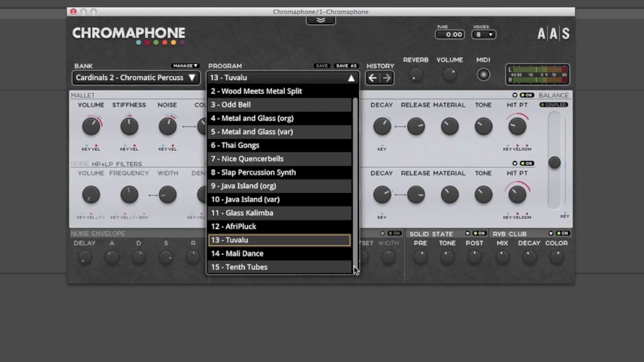
Task: Select program 2 - Wood Meets Metal Split
Action: 280,91
